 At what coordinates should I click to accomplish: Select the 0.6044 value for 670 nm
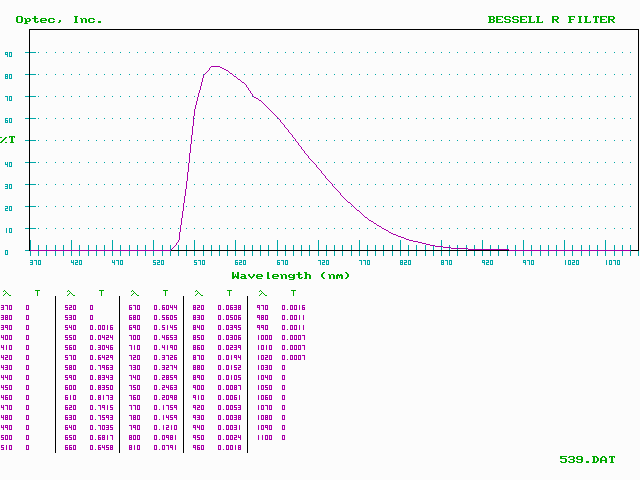tap(164, 308)
